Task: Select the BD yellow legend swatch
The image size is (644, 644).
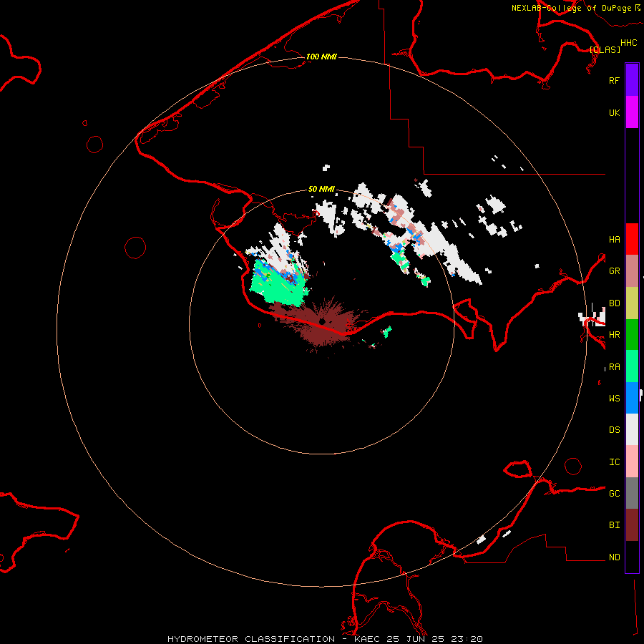Action: pos(632,303)
